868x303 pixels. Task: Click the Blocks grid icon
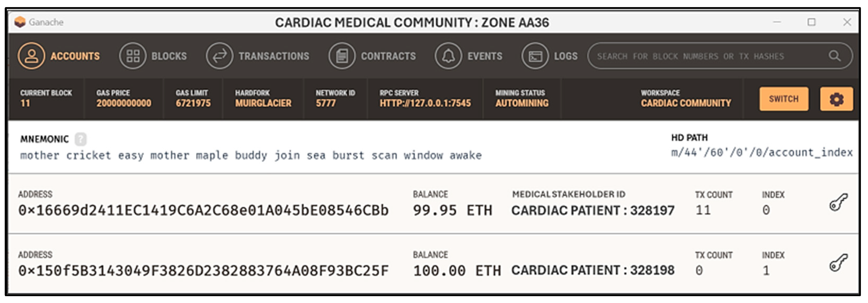click(x=133, y=56)
